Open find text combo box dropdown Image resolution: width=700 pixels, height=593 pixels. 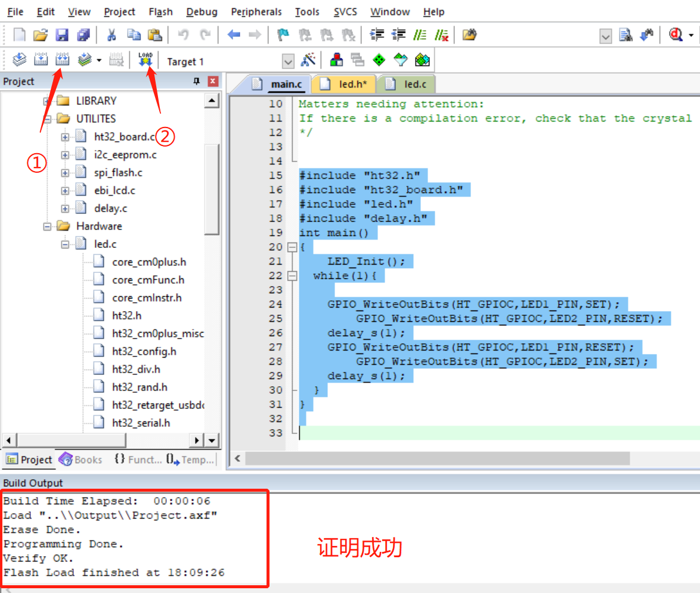[606, 36]
